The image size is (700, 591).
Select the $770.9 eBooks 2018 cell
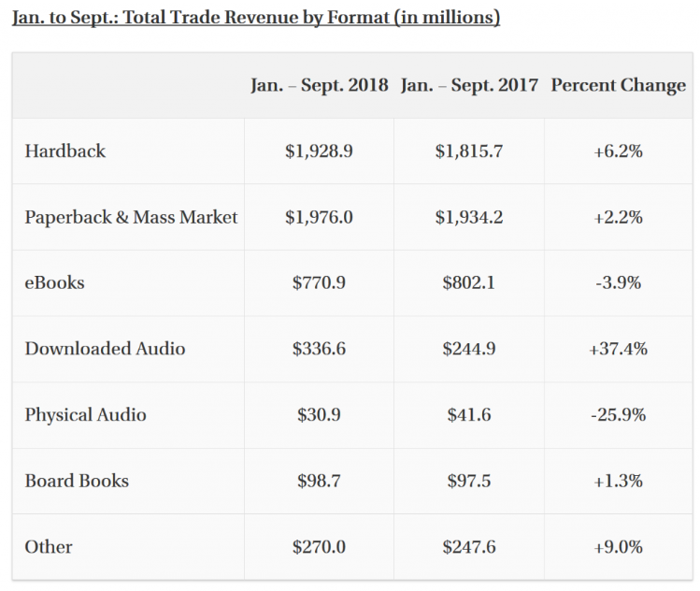click(319, 282)
